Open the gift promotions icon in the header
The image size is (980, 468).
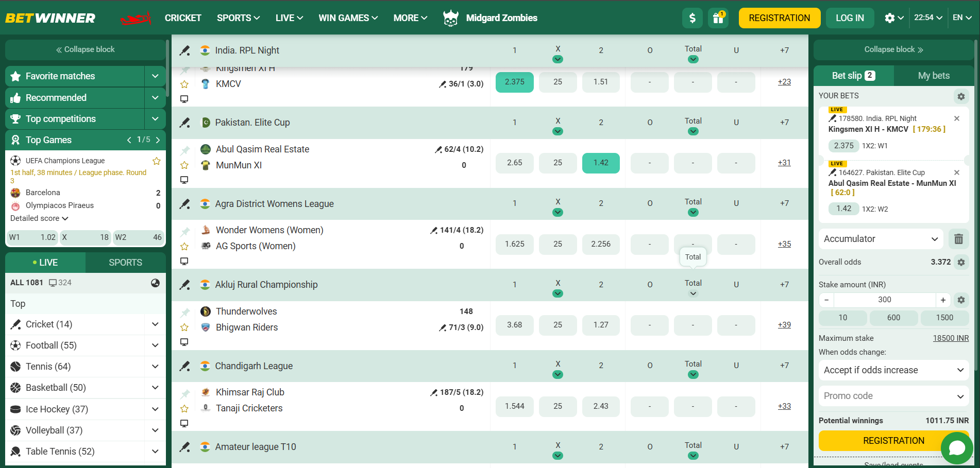pyautogui.click(x=718, y=18)
